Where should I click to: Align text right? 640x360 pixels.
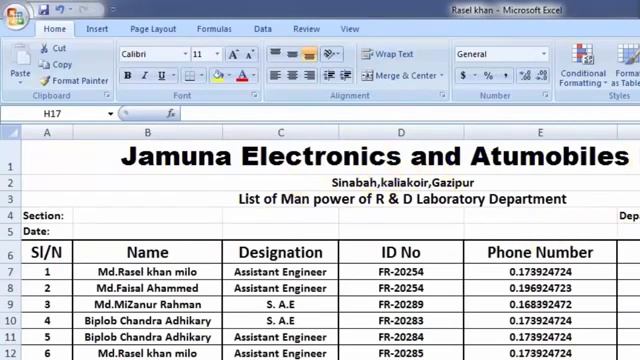pos(309,76)
